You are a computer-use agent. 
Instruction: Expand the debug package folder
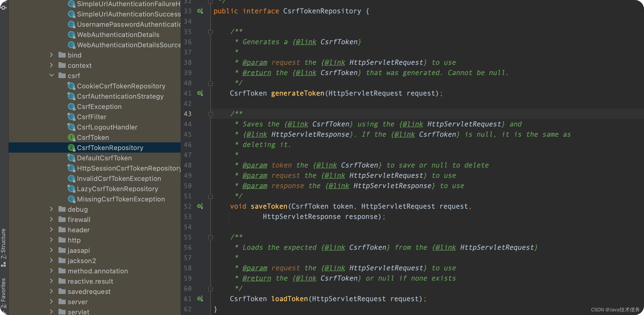(x=52, y=209)
